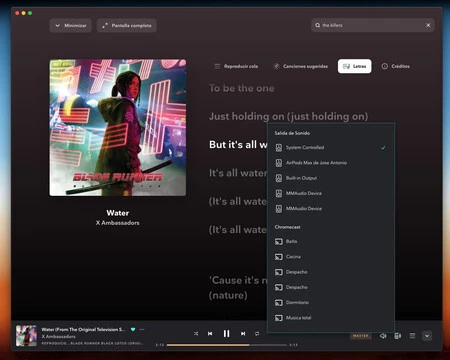Viewport: 450px width, 360px height.
Task: Switch to Canciones sugeridas tab
Action: (x=300, y=66)
